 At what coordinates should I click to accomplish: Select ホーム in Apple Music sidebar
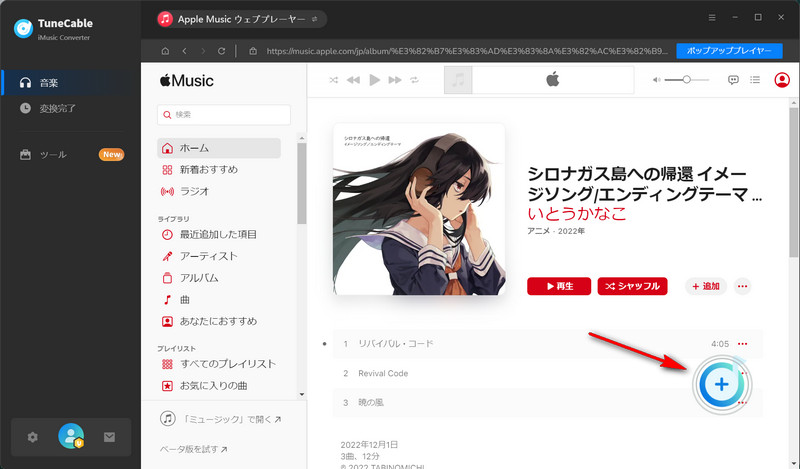[219, 148]
